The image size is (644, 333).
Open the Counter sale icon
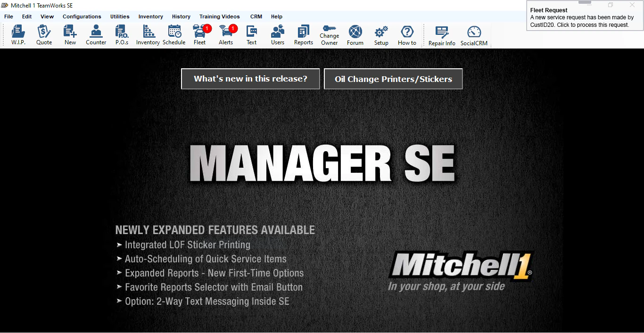pos(96,35)
